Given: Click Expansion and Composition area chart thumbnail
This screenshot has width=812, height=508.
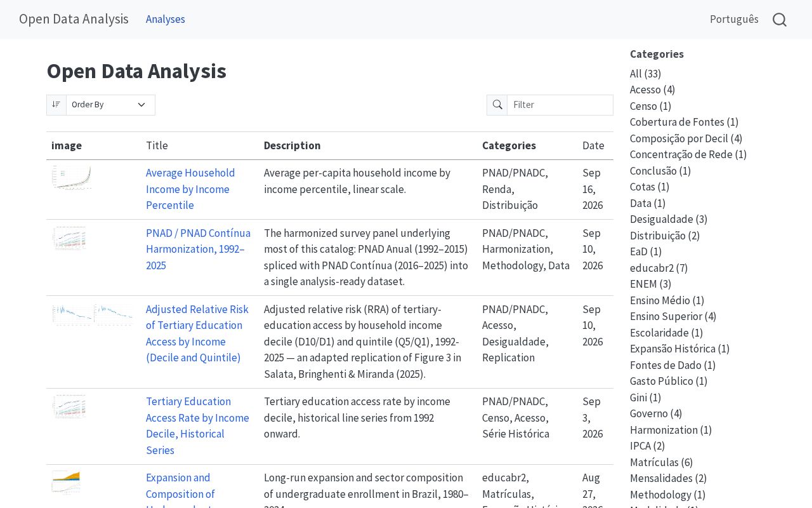Looking at the screenshot, I should coord(66,483).
